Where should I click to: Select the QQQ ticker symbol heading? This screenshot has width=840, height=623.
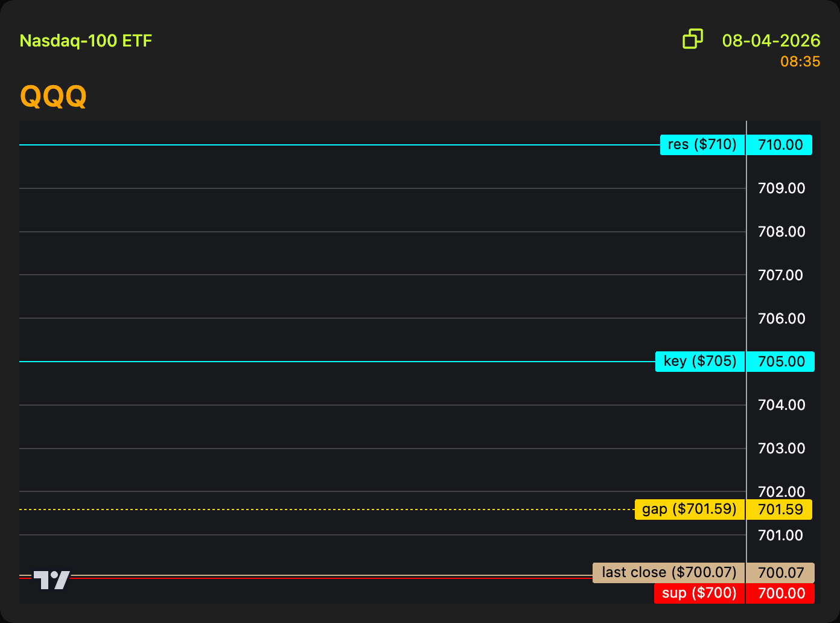tap(53, 95)
